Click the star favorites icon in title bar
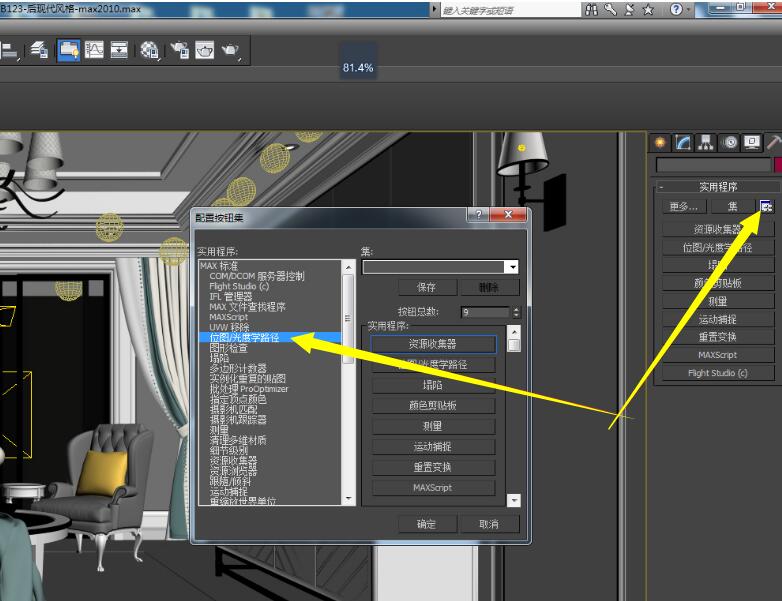Image resolution: width=782 pixels, height=601 pixels. point(648,9)
